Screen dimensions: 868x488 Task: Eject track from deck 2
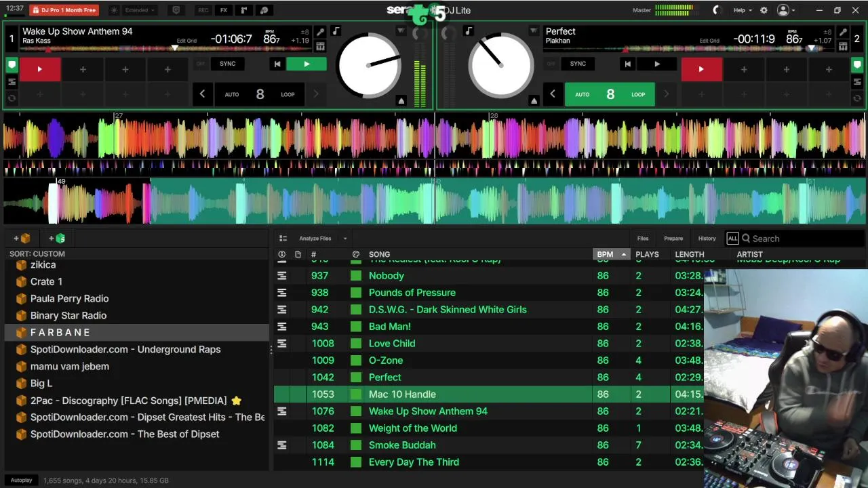click(x=534, y=100)
